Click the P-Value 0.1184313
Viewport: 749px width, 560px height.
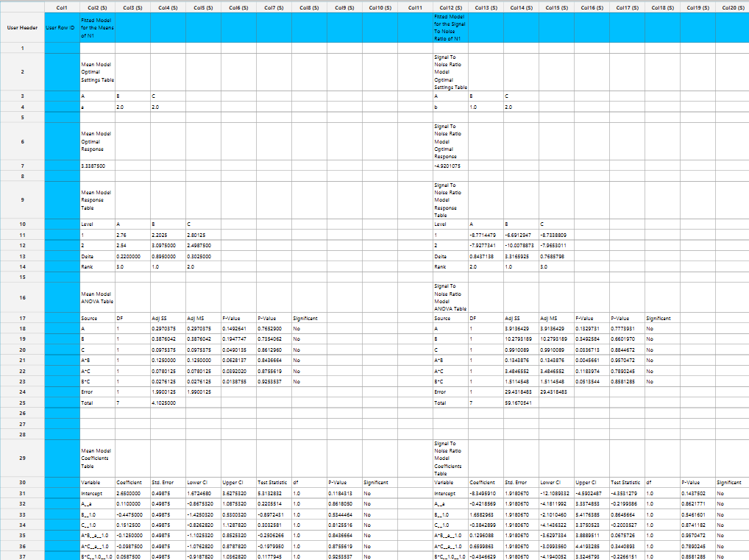344,494
